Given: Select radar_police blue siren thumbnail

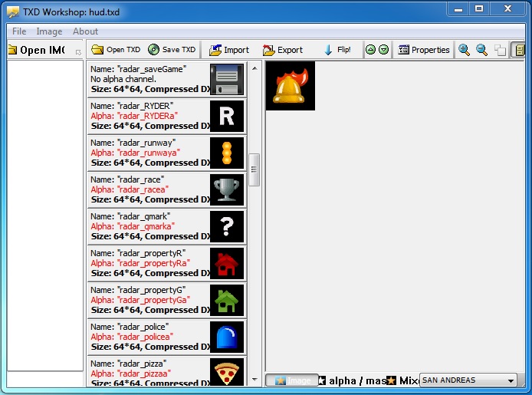Looking at the screenshot, I should pos(227,337).
